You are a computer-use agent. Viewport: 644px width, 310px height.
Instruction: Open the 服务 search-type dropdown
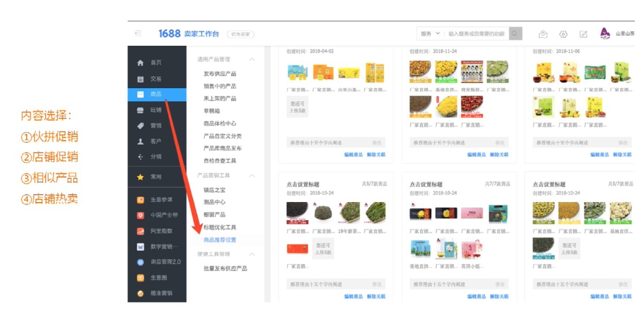point(430,33)
